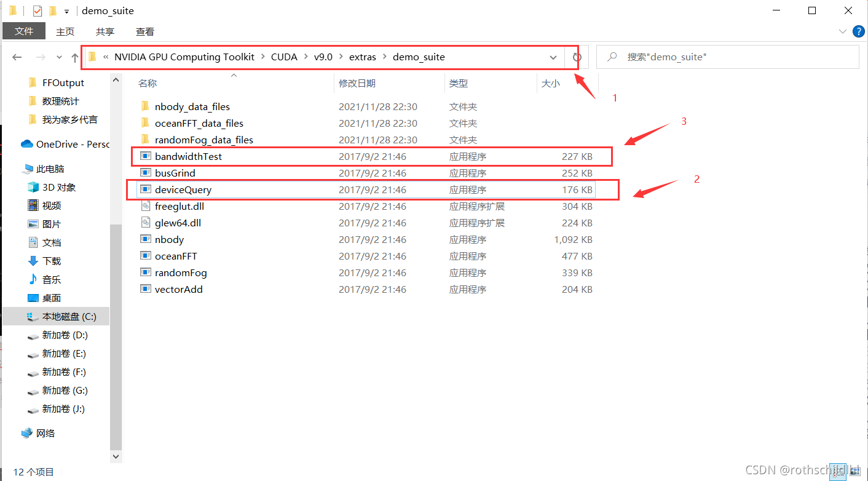Image resolution: width=868 pixels, height=481 pixels.
Task: Click navigation pane scroll up arrow
Action: pos(116,78)
